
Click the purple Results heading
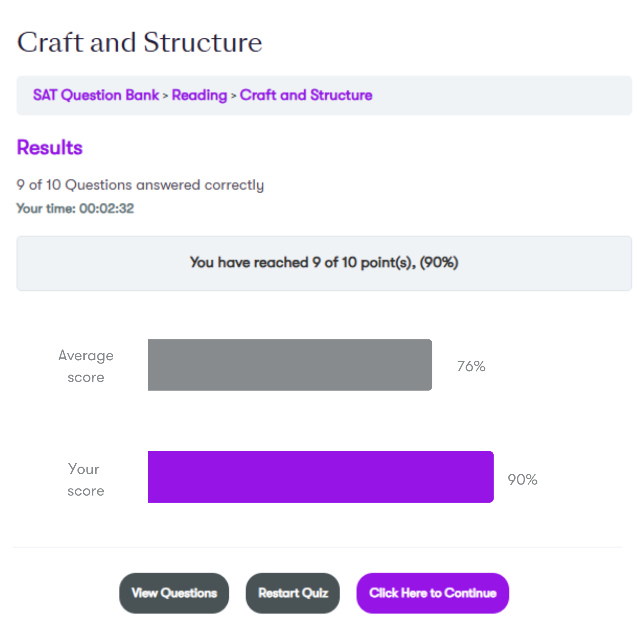50,147
